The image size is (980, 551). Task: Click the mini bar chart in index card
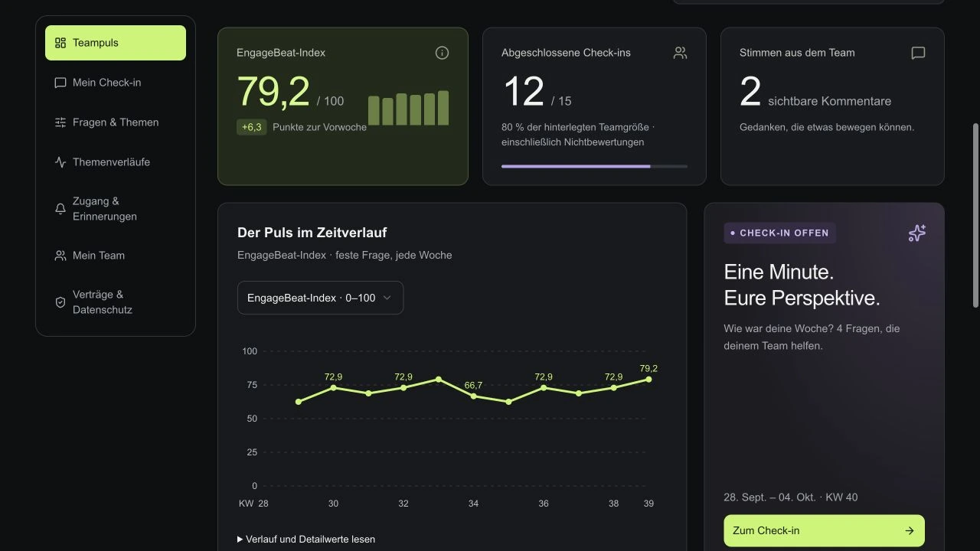(x=408, y=108)
